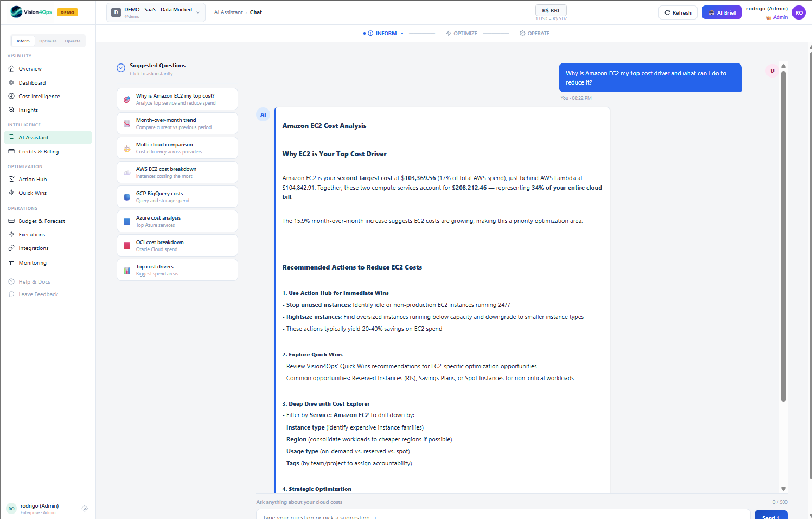
Task: Click the Top cost drivers icon
Action: pyautogui.click(x=126, y=270)
